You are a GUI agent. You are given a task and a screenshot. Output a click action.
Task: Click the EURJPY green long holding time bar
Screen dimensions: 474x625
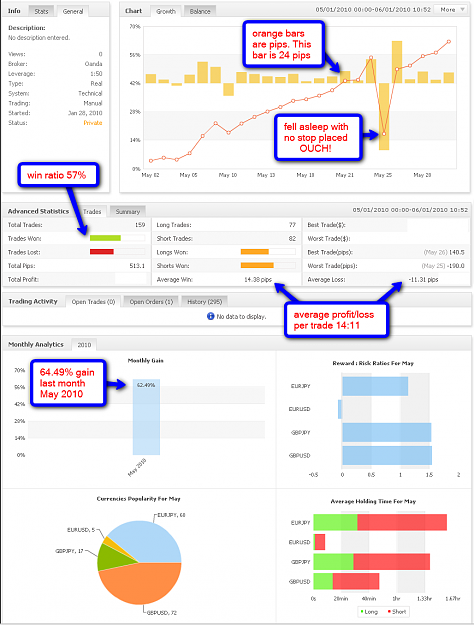[x=335, y=522]
